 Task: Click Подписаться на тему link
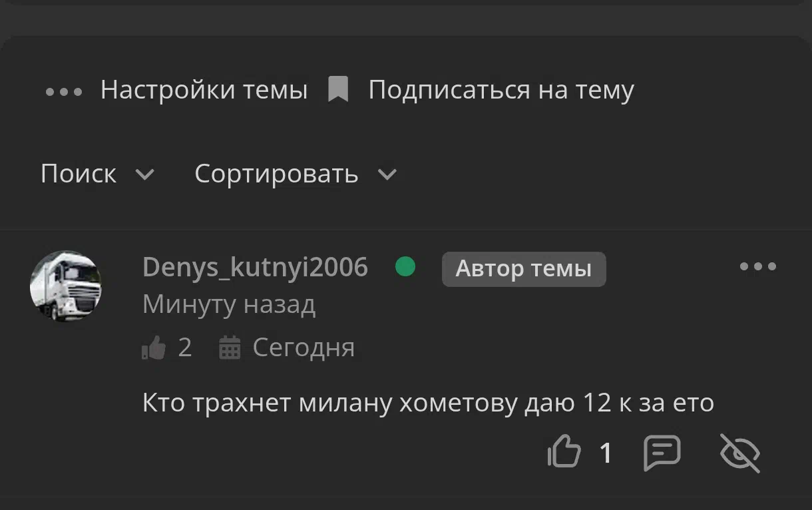pyautogui.click(x=501, y=90)
